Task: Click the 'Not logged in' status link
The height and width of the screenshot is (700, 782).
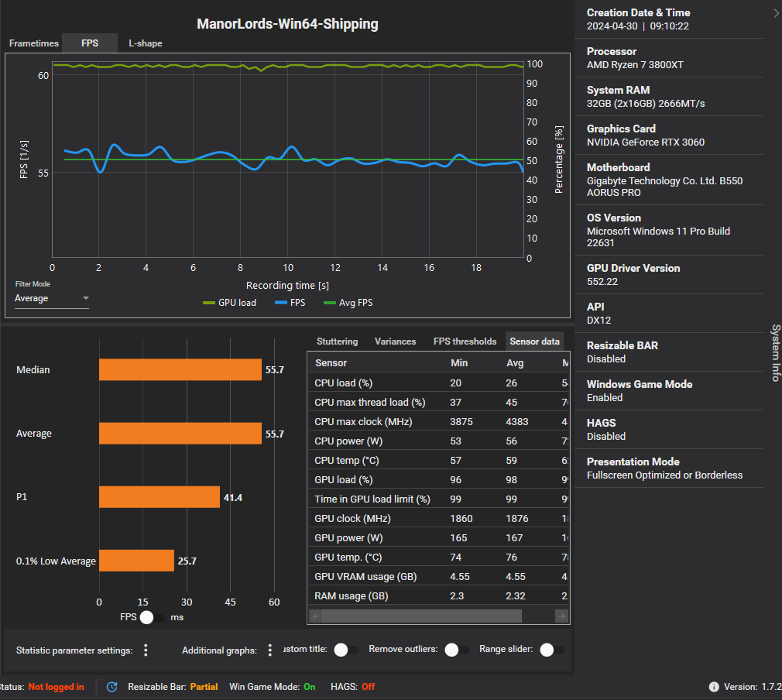Action: pos(56,687)
